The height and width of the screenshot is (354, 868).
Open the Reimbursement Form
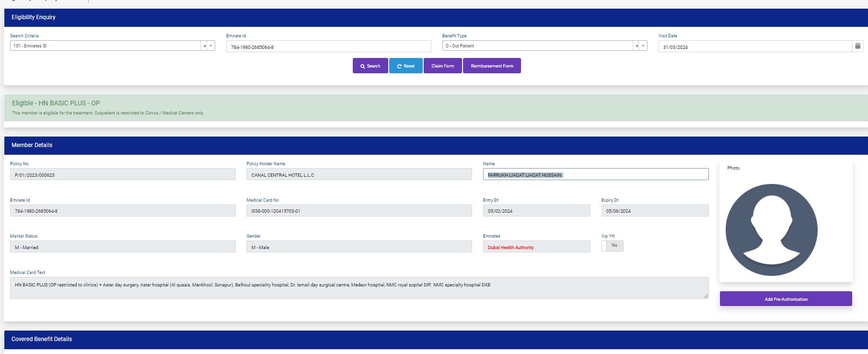click(x=492, y=66)
